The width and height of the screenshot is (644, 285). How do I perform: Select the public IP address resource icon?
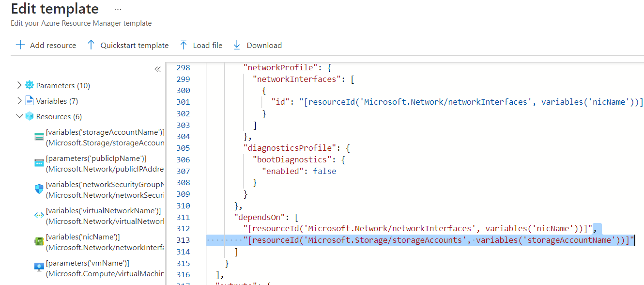[x=39, y=163]
